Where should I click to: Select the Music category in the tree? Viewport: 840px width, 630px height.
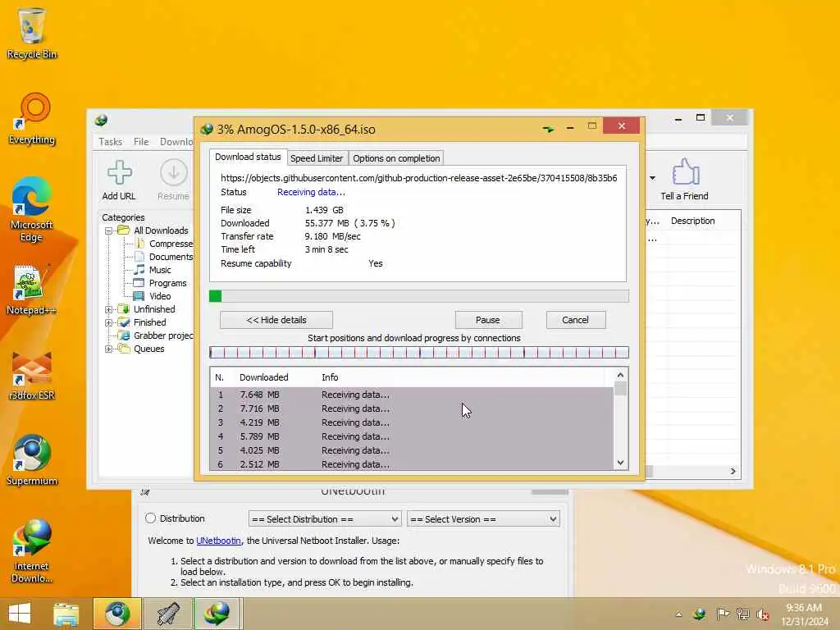point(153,269)
